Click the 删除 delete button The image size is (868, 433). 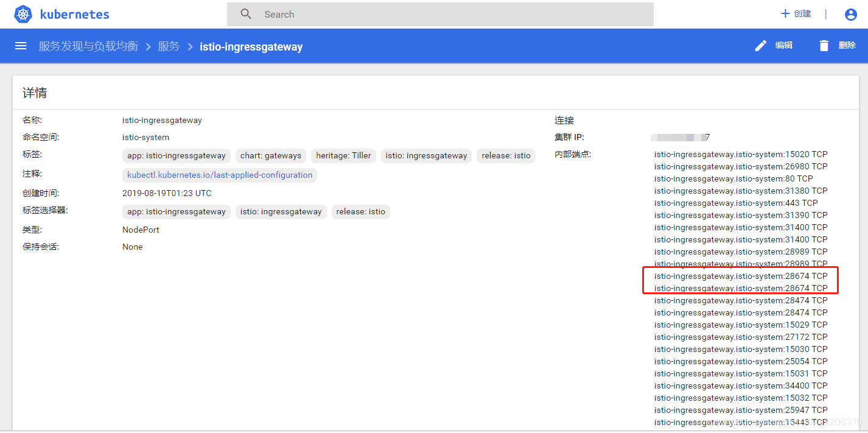[x=837, y=46]
